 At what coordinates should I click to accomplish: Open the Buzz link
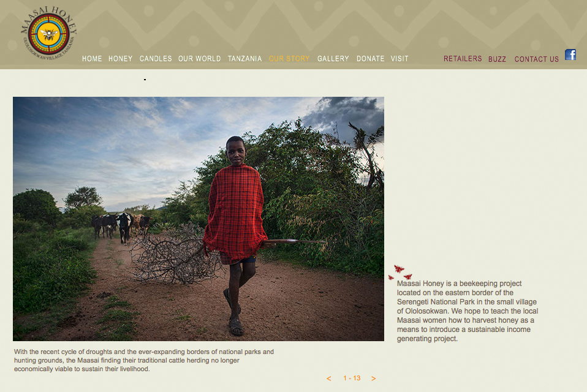(x=497, y=59)
